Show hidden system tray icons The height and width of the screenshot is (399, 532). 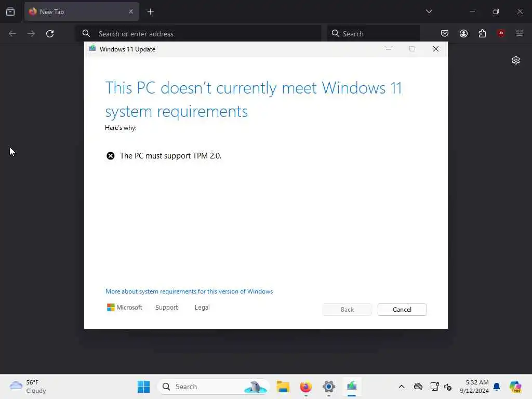coord(402,387)
